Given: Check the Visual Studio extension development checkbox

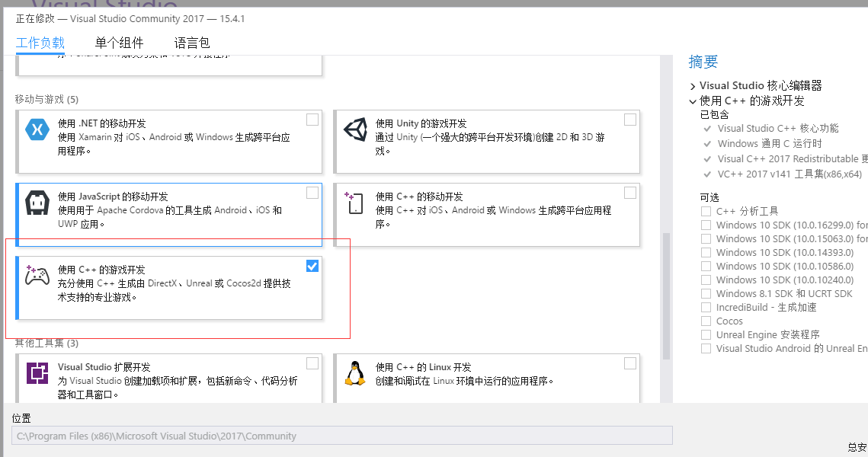Looking at the screenshot, I should [312, 363].
